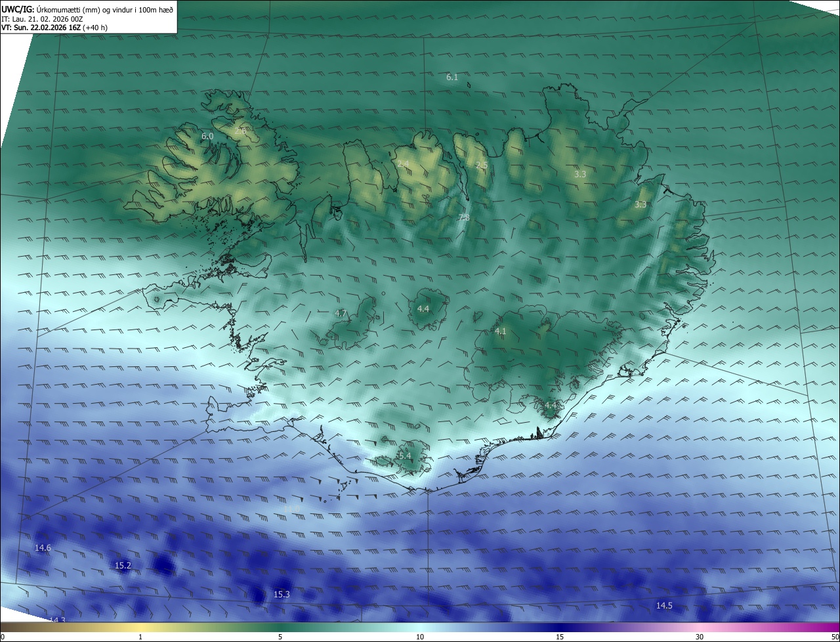
Task: Click the legend tick label "10"
Action: coord(420,637)
